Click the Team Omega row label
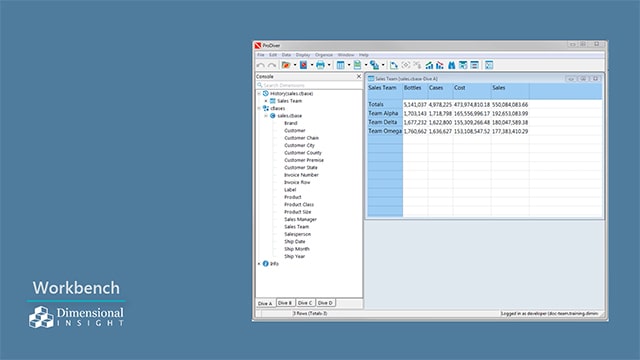 [x=385, y=131]
